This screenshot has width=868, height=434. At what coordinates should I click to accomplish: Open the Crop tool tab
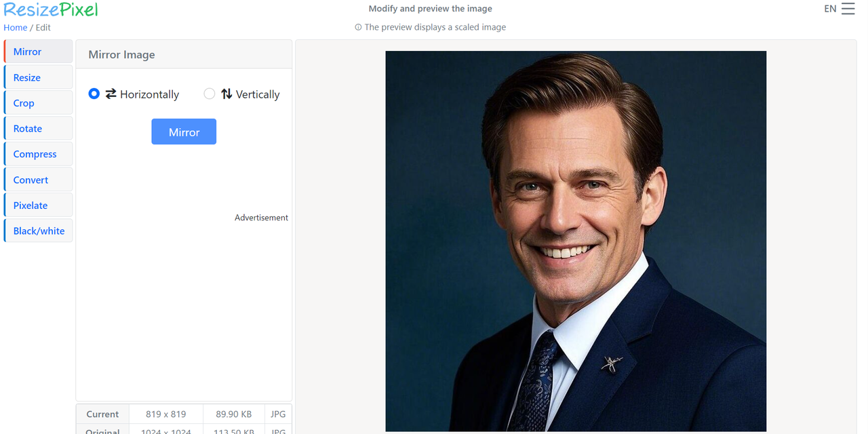39,103
